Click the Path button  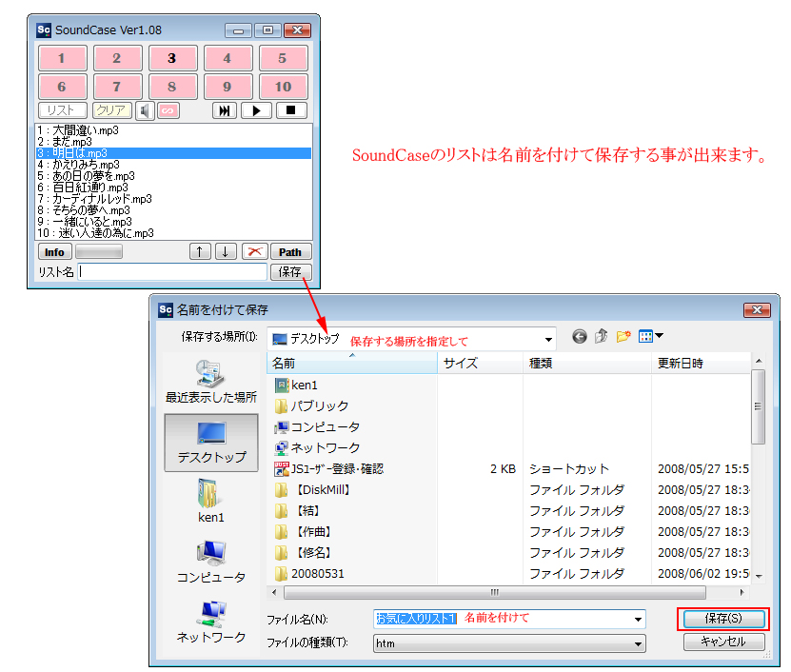point(290,251)
